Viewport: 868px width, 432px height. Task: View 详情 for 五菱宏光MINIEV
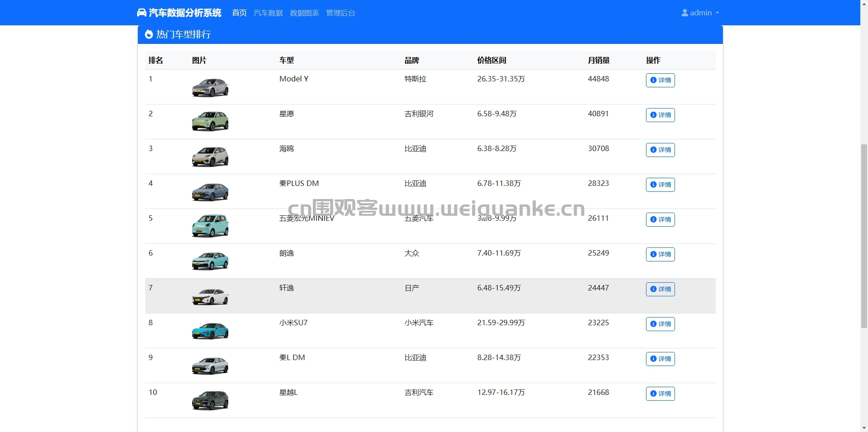click(x=660, y=219)
